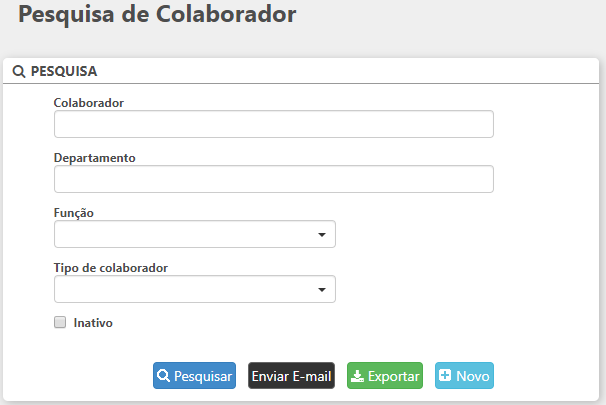Click the magnifying glass icon on Pesquisar
606x405 pixels.
click(x=164, y=376)
